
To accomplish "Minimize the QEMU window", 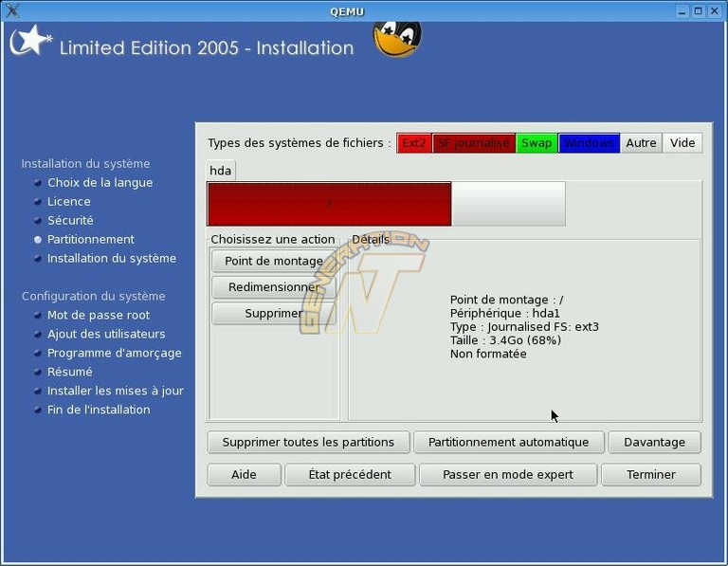I will (x=682, y=11).
